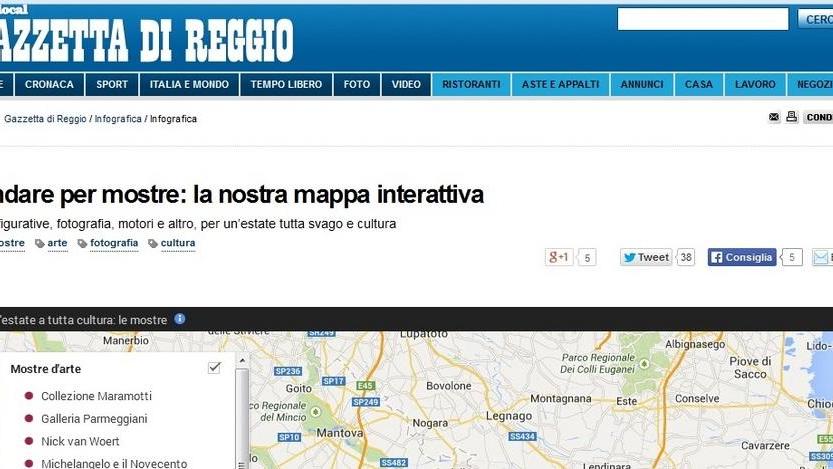833x469 pixels.
Task: Click the Mantova label on the map
Action: pos(340,433)
